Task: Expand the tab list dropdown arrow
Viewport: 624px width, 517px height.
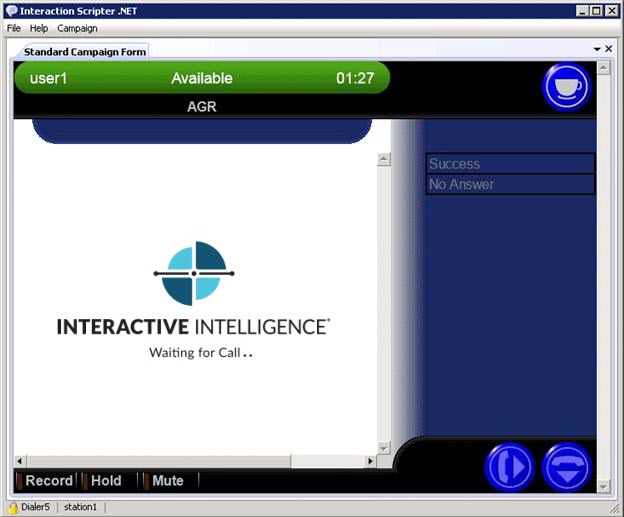Action: point(597,49)
